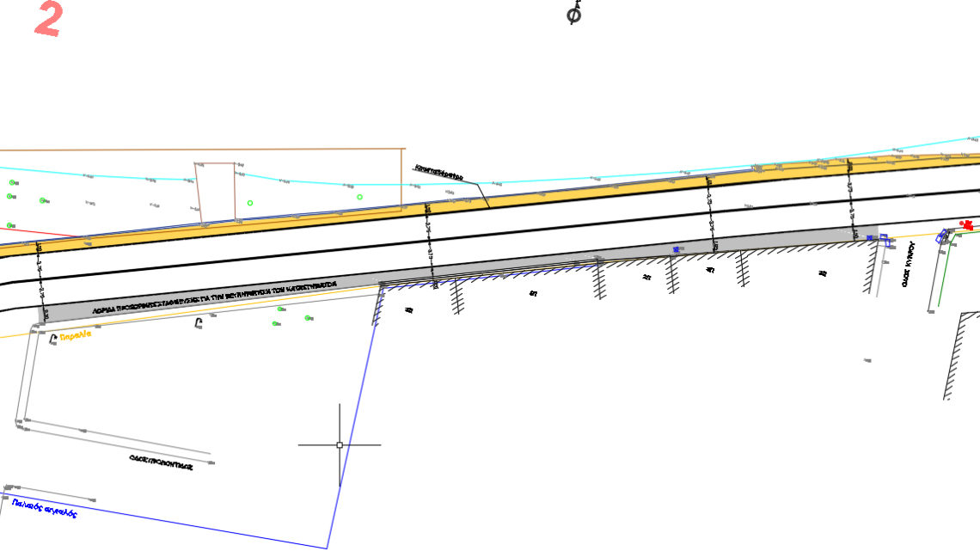
Task: Select the small brown rectangle outline
Action: tap(215, 193)
